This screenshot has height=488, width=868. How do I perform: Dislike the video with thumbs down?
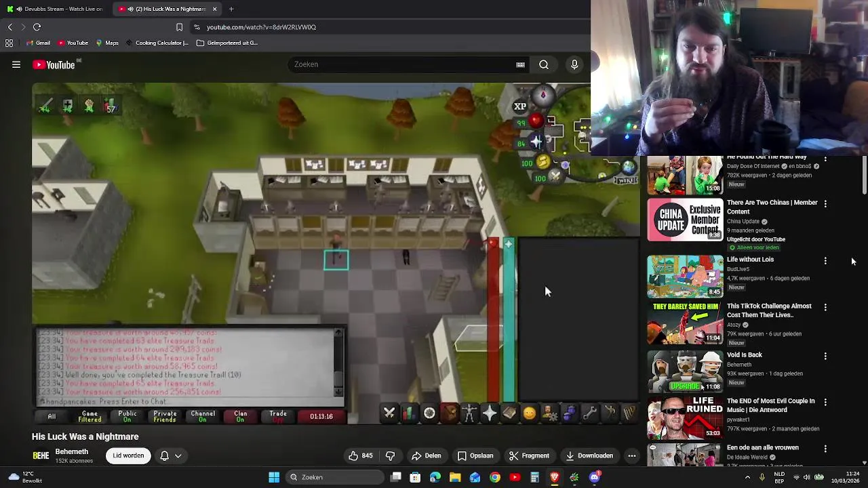(391, 455)
